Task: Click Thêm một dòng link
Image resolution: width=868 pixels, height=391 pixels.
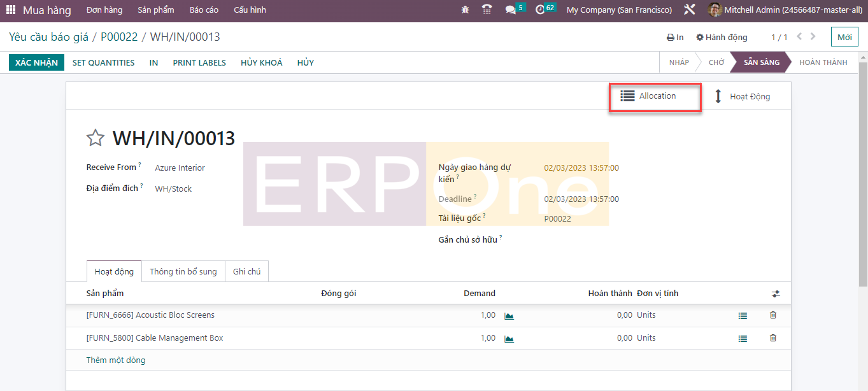Action: [x=116, y=360]
